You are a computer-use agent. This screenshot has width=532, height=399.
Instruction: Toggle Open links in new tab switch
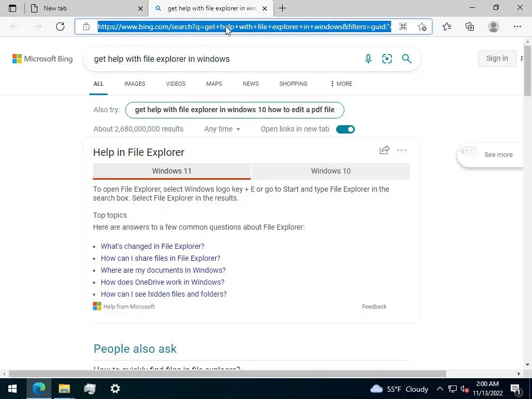345,129
